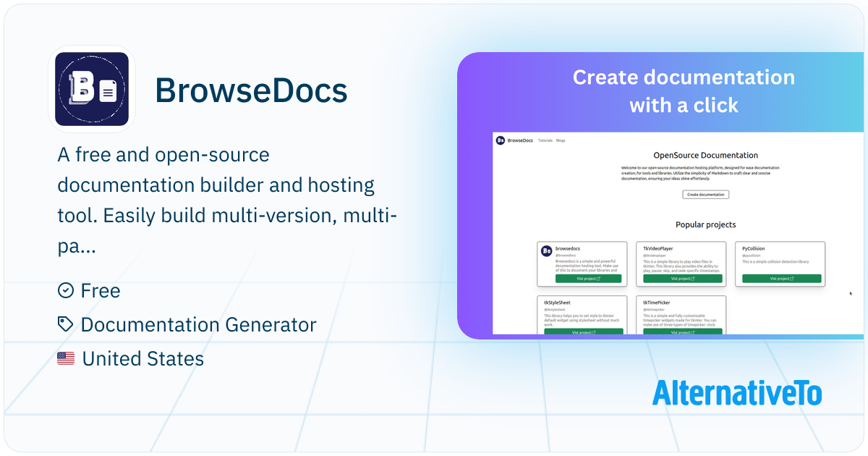868x456 pixels.
Task: Click the United States flag icon
Action: tap(66, 358)
